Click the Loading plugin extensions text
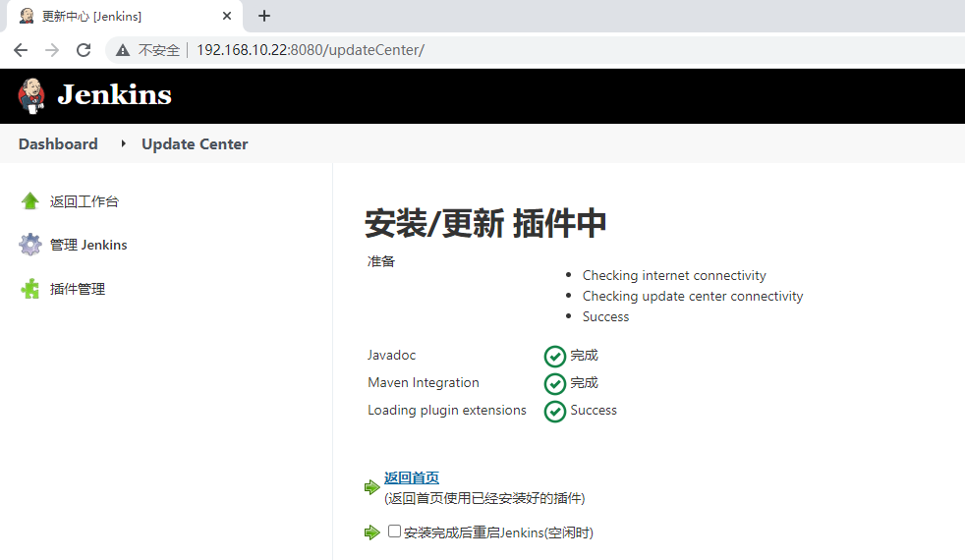This screenshot has width=965, height=560. pyautogui.click(x=447, y=410)
